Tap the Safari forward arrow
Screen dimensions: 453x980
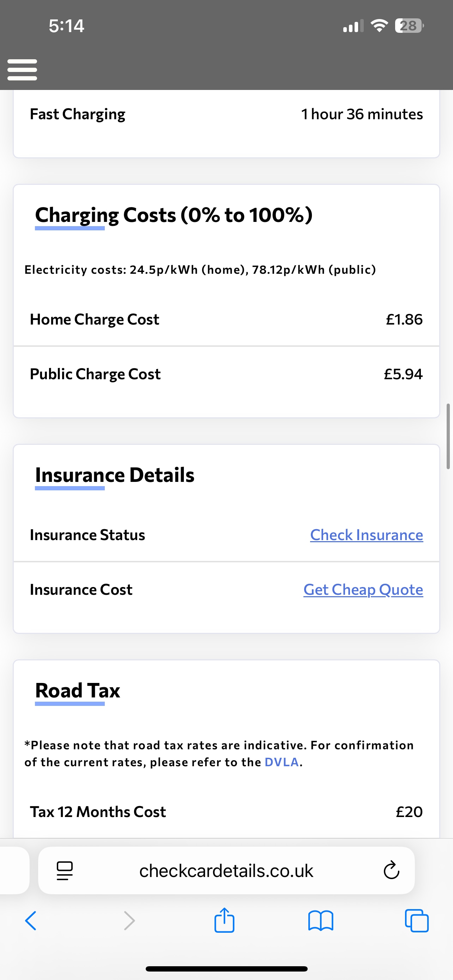point(129,921)
